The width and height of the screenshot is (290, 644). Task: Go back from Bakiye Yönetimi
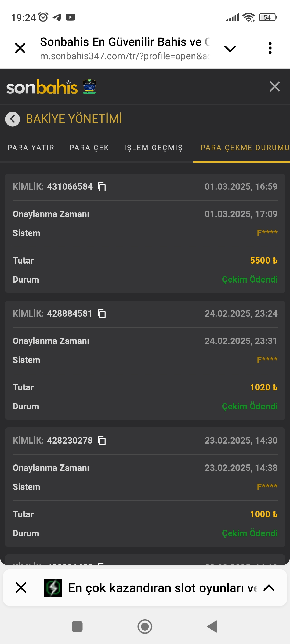13,119
